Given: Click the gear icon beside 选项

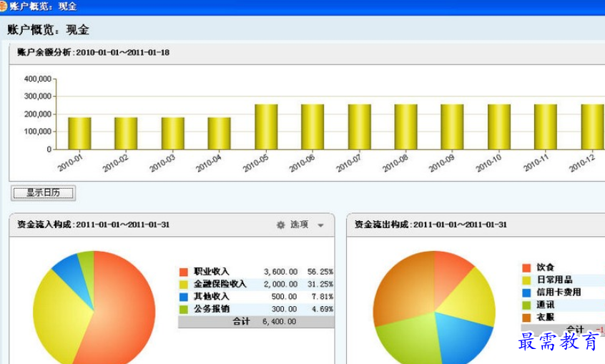Looking at the screenshot, I should point(281,225).
